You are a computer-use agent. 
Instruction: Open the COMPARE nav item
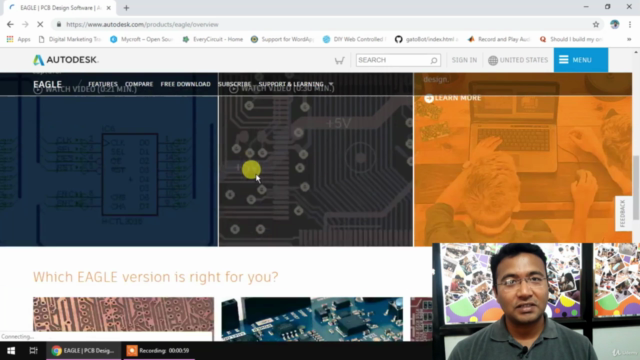pyautogui.click(x=139, y=84)
